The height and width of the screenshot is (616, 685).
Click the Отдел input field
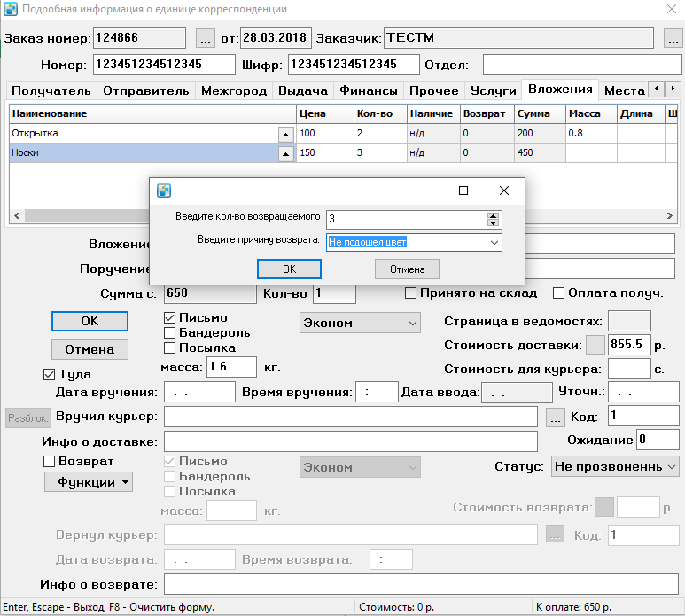tap(582, 65)
